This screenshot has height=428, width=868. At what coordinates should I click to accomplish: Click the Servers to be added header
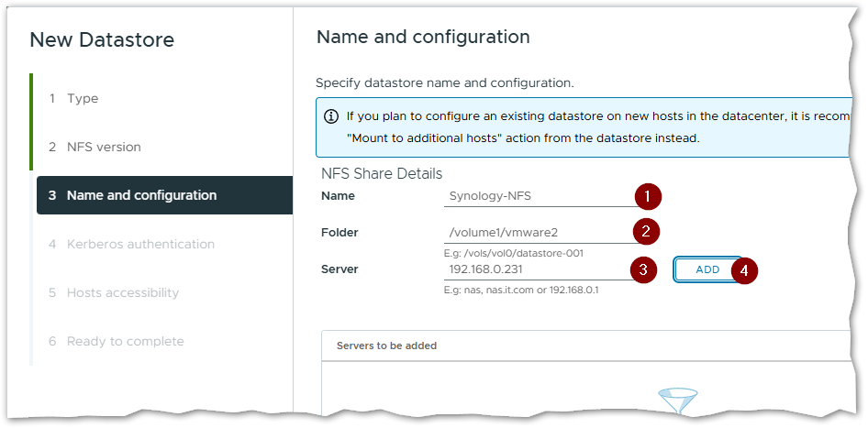tap(386, 346)
